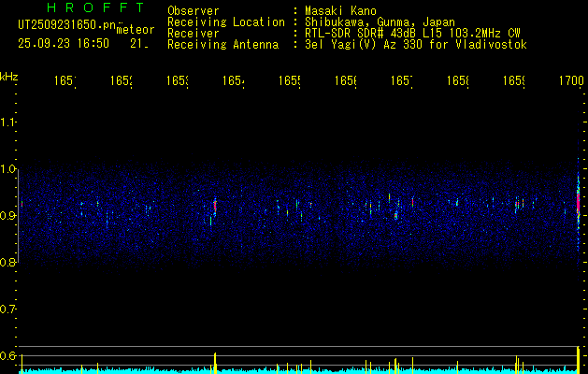
Task: Select the 0.9 frequency axis label
Action: 7,216
